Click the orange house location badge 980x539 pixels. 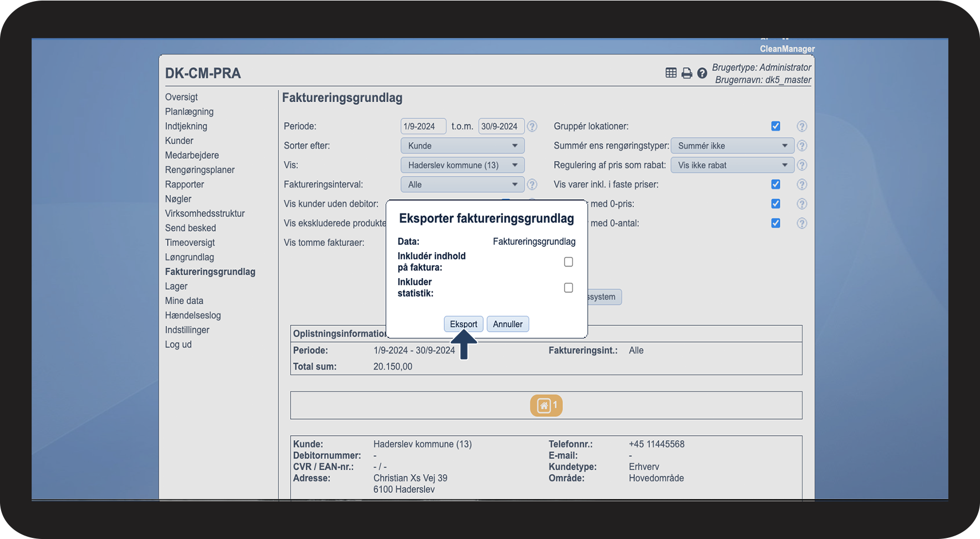[546, 405]
